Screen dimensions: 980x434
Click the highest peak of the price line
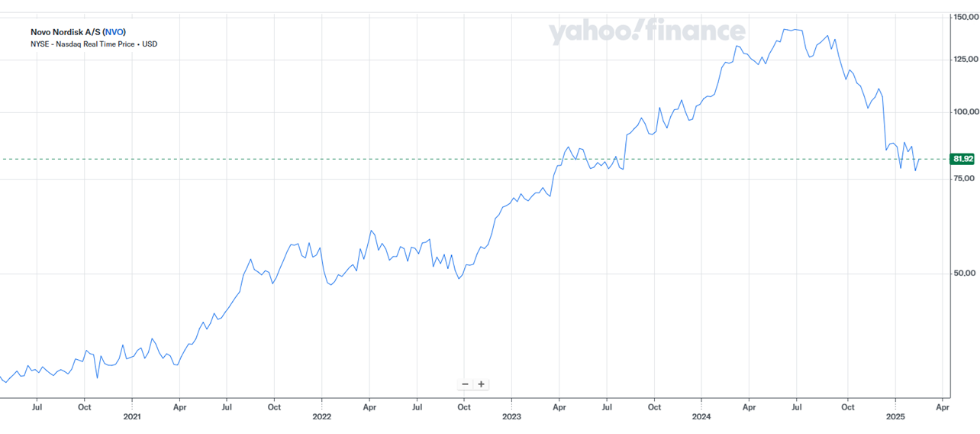tap(786, 29)
